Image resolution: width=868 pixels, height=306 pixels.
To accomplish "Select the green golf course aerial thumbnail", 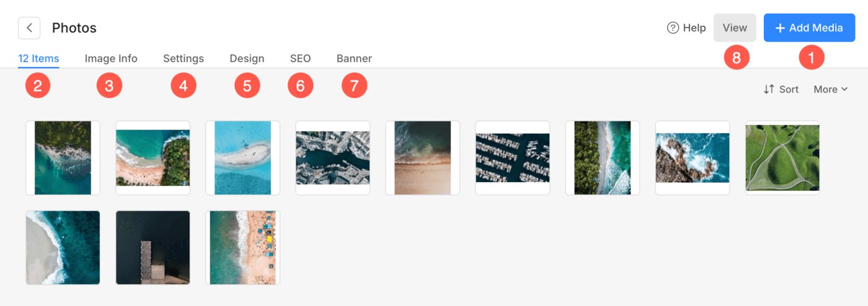I will pos(782,158).
